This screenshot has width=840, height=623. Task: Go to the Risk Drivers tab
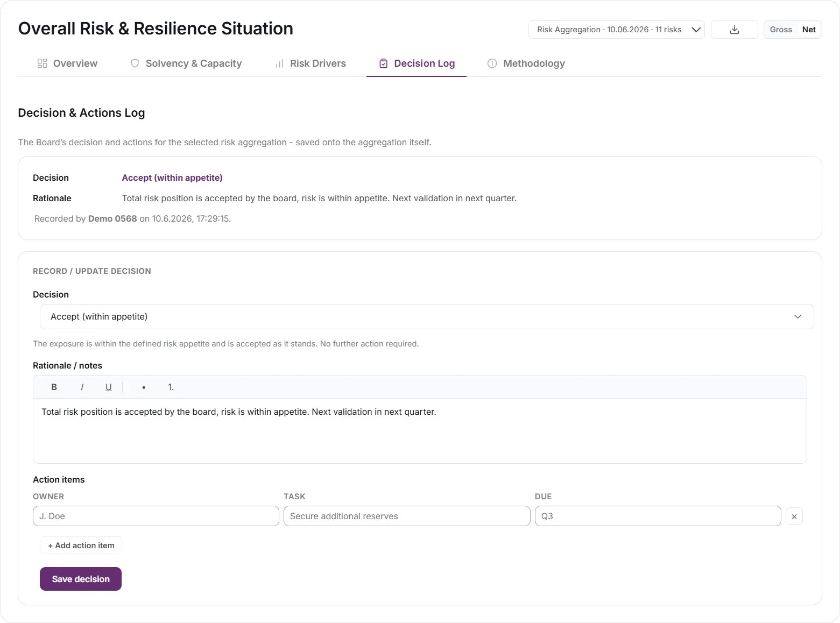tap(310, 63)
